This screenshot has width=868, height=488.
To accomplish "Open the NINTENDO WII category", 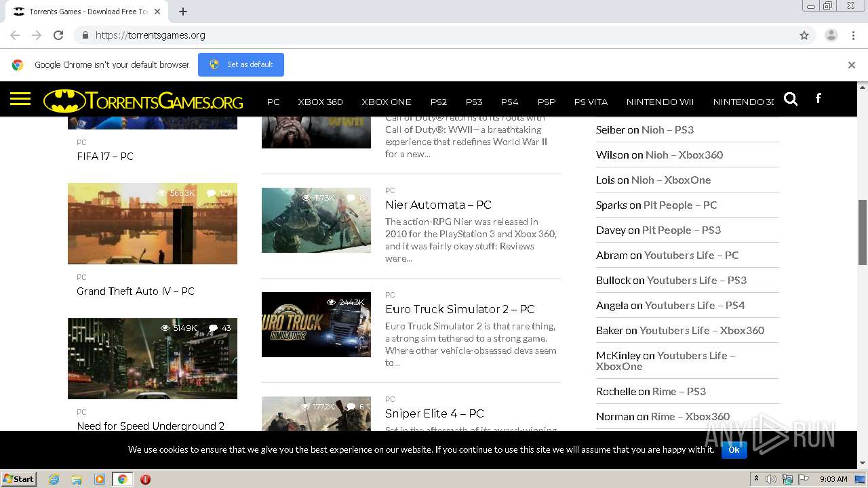I will [660, 102].
